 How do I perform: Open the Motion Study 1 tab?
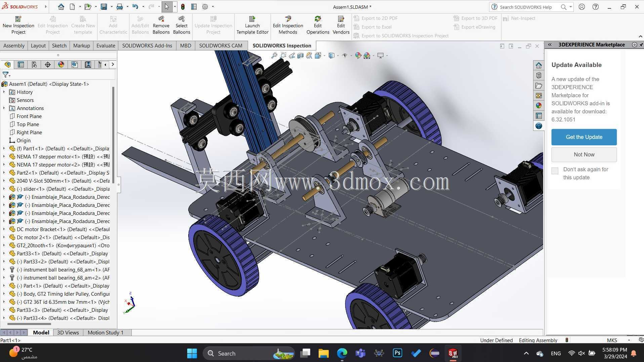106,332
